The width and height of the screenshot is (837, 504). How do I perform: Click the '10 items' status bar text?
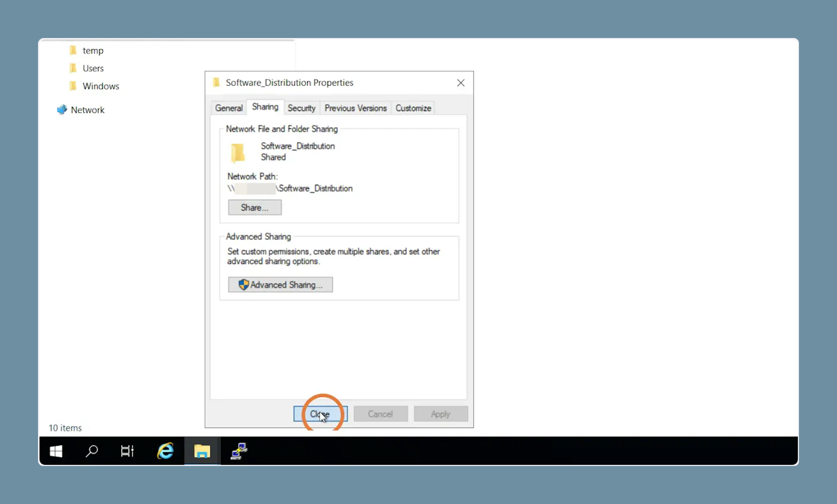(65, 428)
